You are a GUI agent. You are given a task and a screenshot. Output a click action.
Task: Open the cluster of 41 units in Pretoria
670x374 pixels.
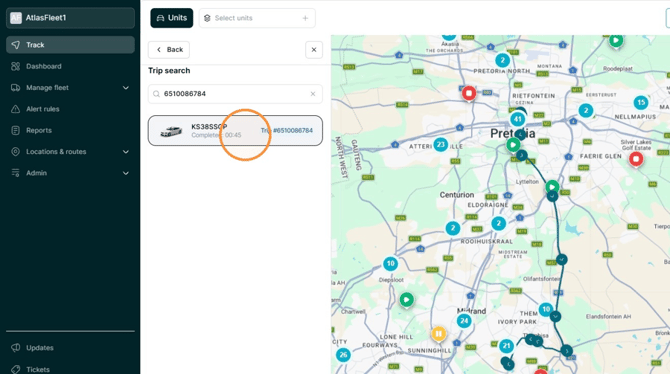(x=517, y=119)
